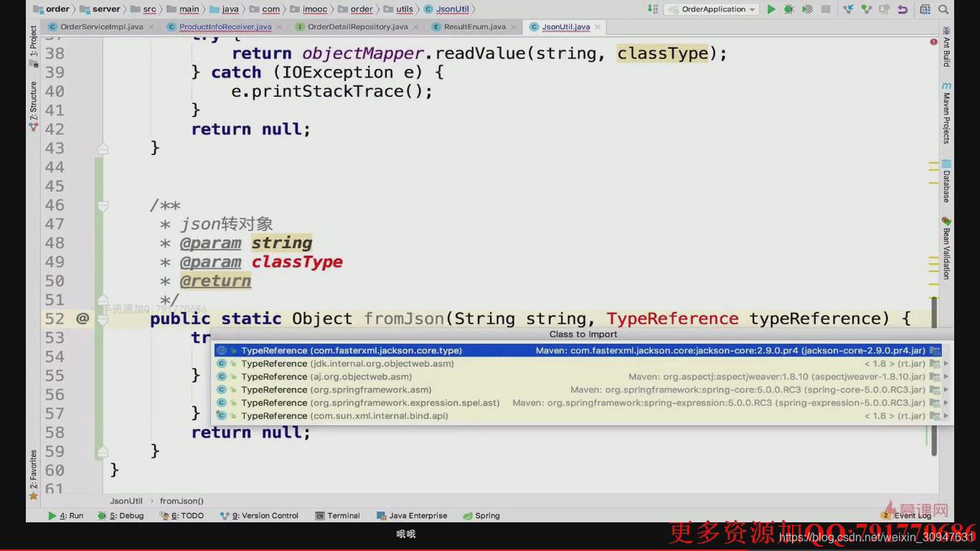Expand arrow for aj.org.objectweb.asm TypeReference row
This screenshot has width=980, height=551.
(x=946, y=377)
